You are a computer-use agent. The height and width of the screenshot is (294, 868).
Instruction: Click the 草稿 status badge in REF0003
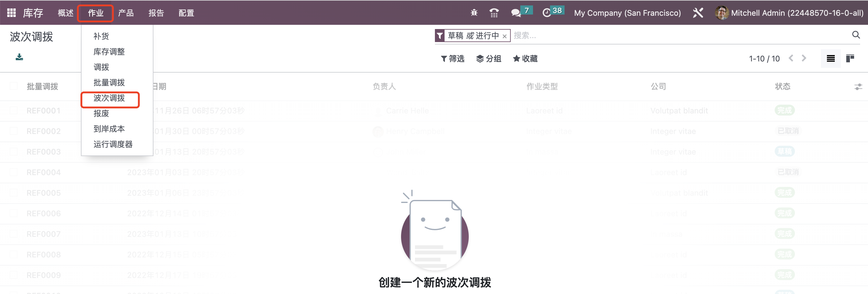coord(784,152)
